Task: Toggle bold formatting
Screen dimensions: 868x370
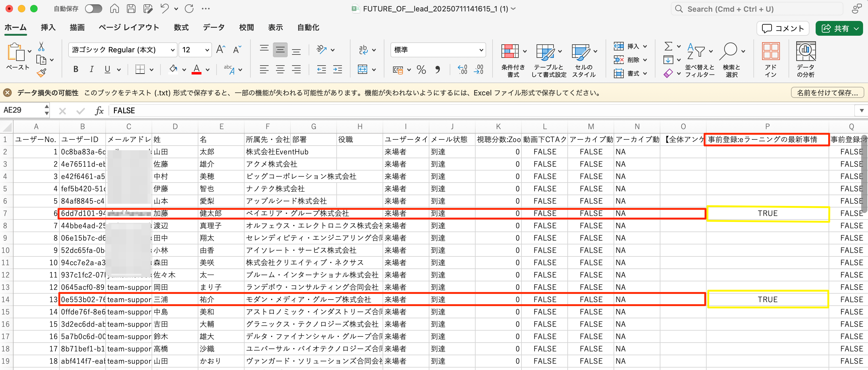Action: 76,69
